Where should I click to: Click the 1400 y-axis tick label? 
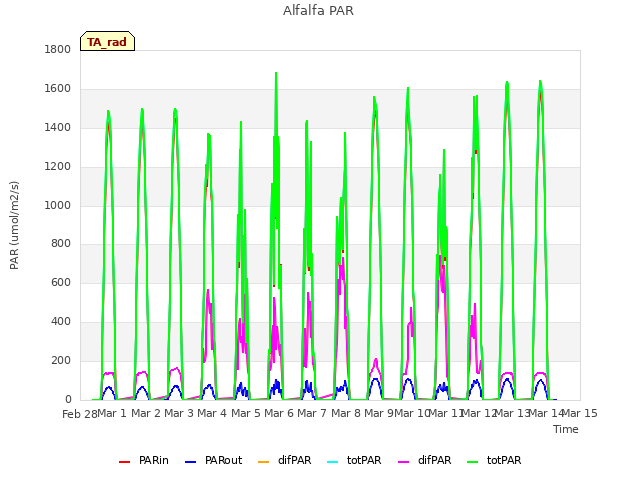pos(58,127)
